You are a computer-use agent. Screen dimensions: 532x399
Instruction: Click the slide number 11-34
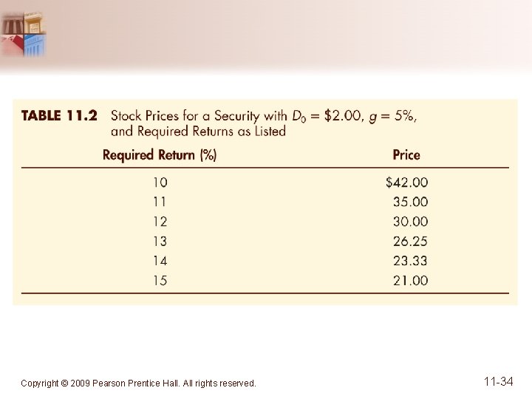(x=498, y=382)
